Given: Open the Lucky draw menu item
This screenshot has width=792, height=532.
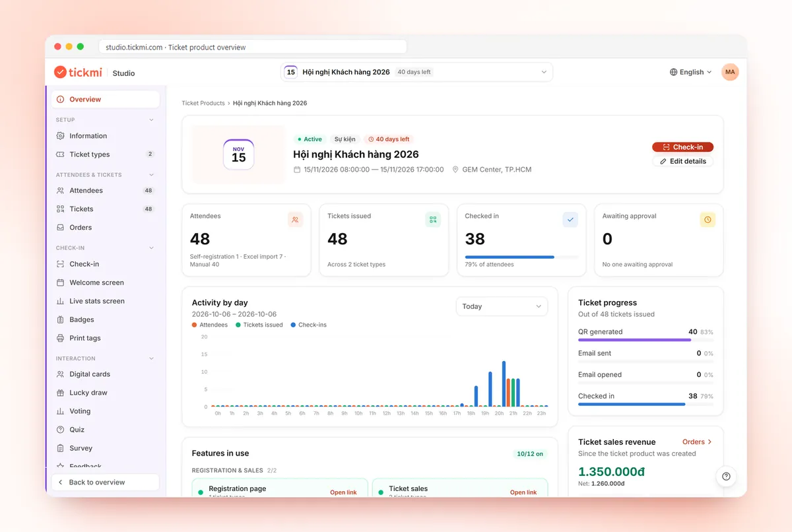Looking at the screenshot, I should point(106,393).
